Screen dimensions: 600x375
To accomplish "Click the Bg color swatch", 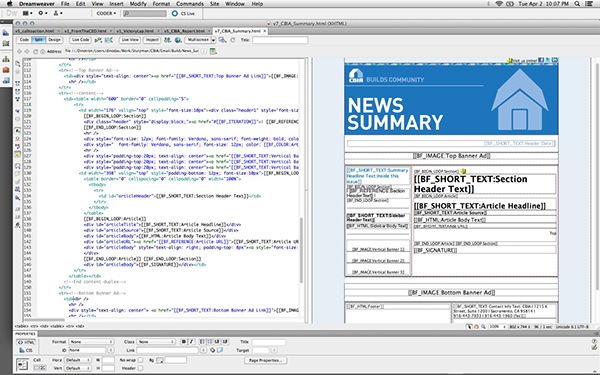I will [x=160, y=360].
